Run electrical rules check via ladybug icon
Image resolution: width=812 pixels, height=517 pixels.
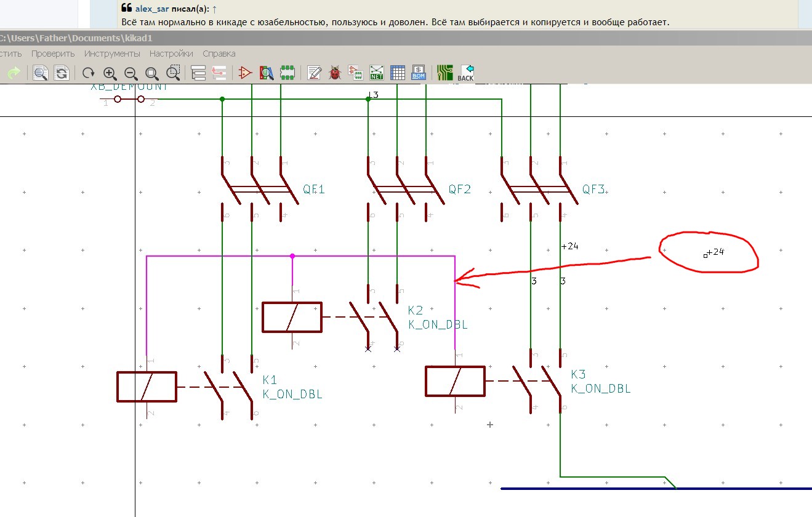(x=335, y=73)
